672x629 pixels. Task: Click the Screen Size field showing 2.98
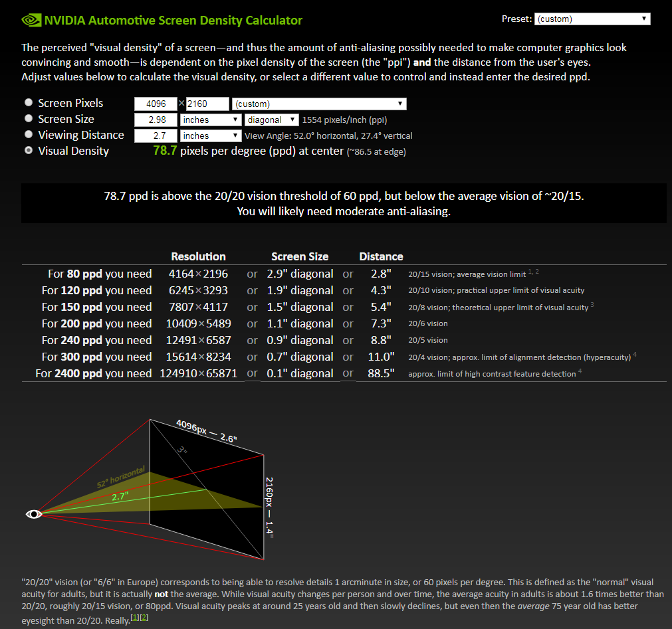click(156, 120)
